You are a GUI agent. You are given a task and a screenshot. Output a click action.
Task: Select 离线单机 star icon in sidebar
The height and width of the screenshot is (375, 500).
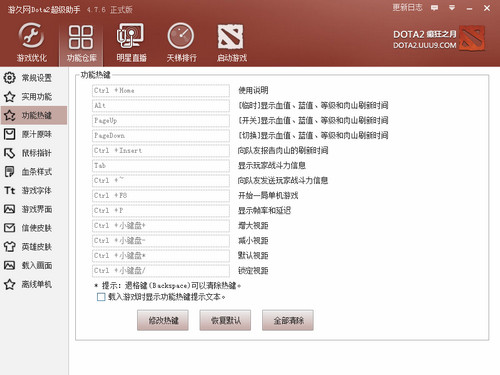point(9,284)
